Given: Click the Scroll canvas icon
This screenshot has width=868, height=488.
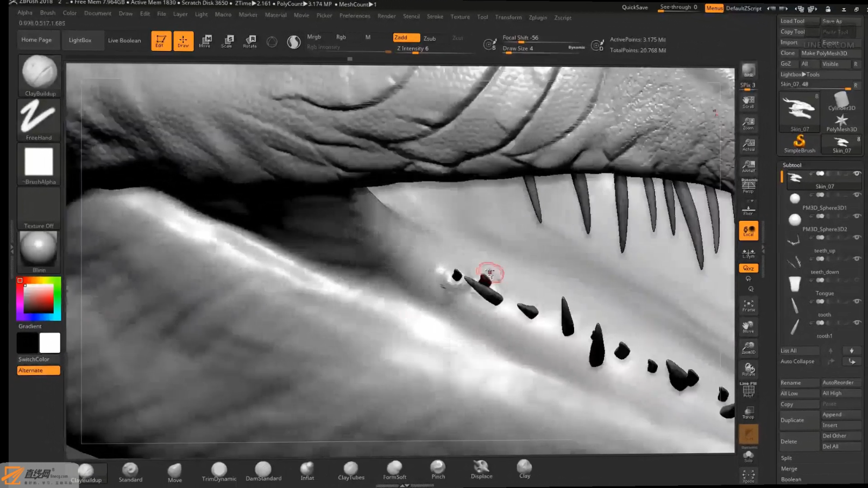Looking at the screenshot, I should pos(749,102).
